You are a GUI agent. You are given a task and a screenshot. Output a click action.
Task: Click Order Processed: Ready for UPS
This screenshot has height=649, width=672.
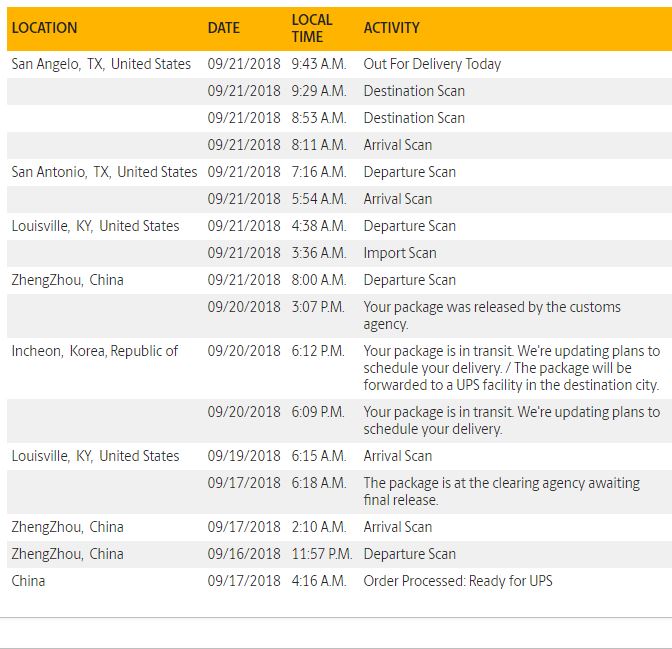pos(458,581)
